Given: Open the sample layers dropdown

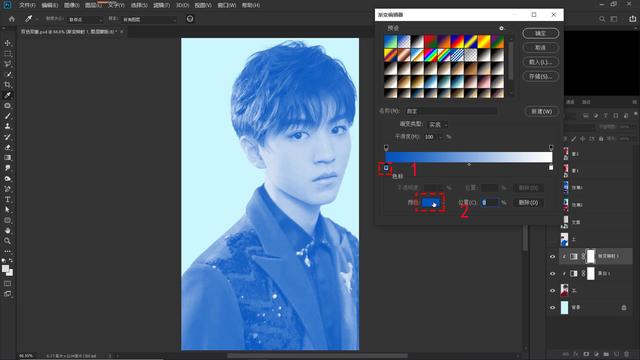Looking at the screenshot, I should click(149, 20).
